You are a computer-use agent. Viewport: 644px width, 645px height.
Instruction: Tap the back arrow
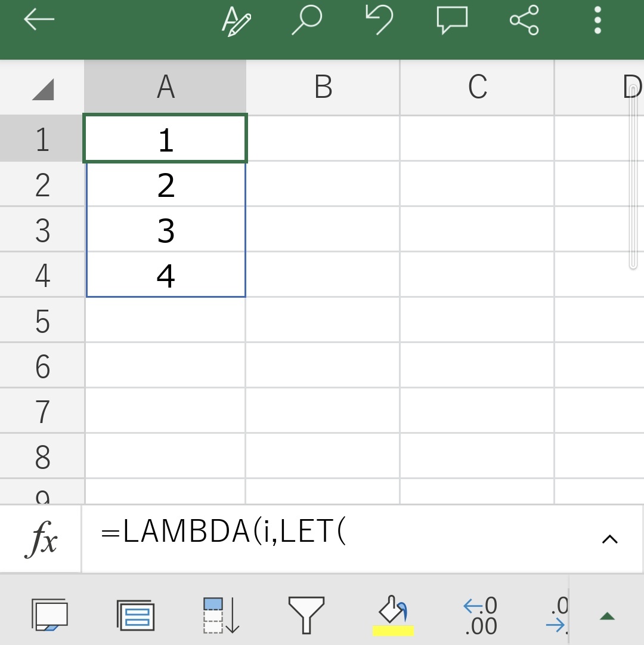click(x=39, y=19)
